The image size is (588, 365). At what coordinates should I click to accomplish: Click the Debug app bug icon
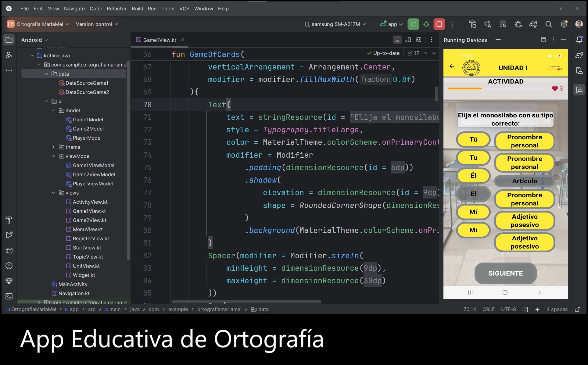point(426,24)
